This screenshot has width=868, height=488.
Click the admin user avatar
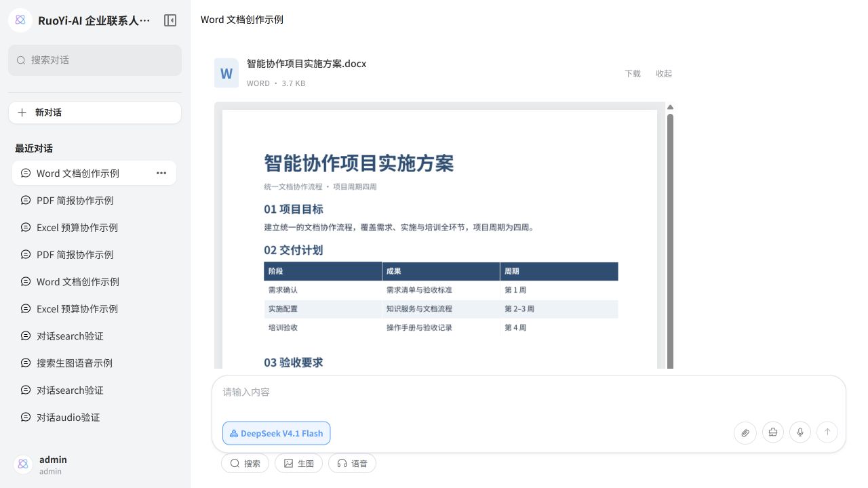[x=23, y=464]
